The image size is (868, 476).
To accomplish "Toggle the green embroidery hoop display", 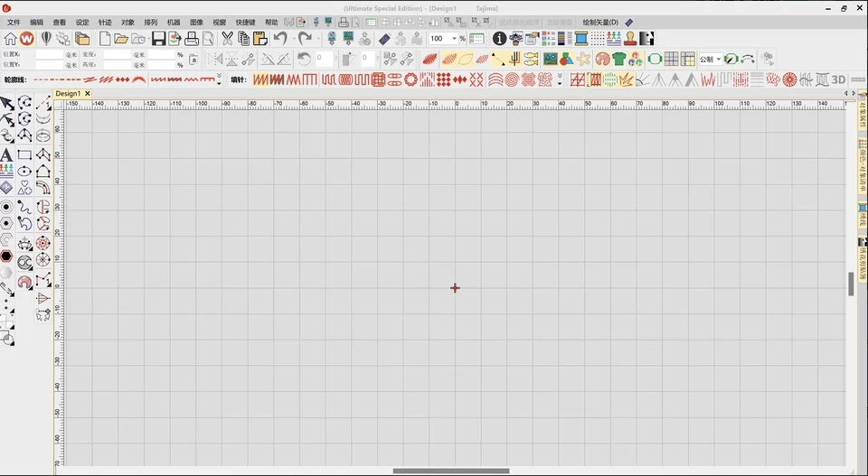I will [655, 60].
